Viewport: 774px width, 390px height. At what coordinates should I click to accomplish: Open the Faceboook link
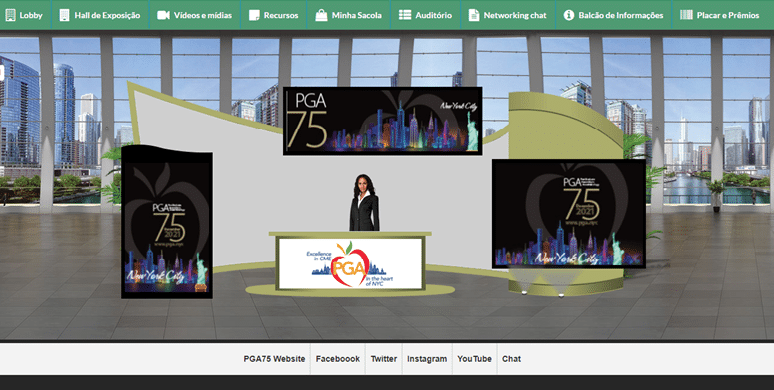click(338, 359)
